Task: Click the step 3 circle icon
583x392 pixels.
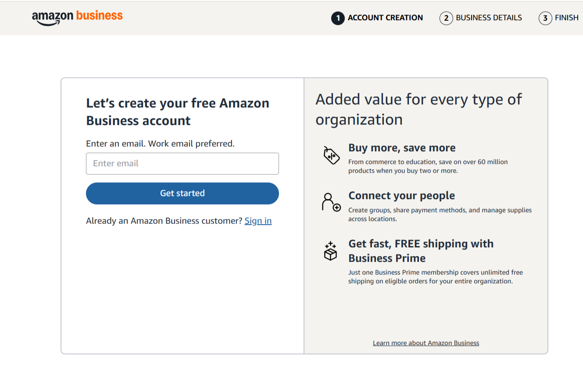Action: coord(545,18)
